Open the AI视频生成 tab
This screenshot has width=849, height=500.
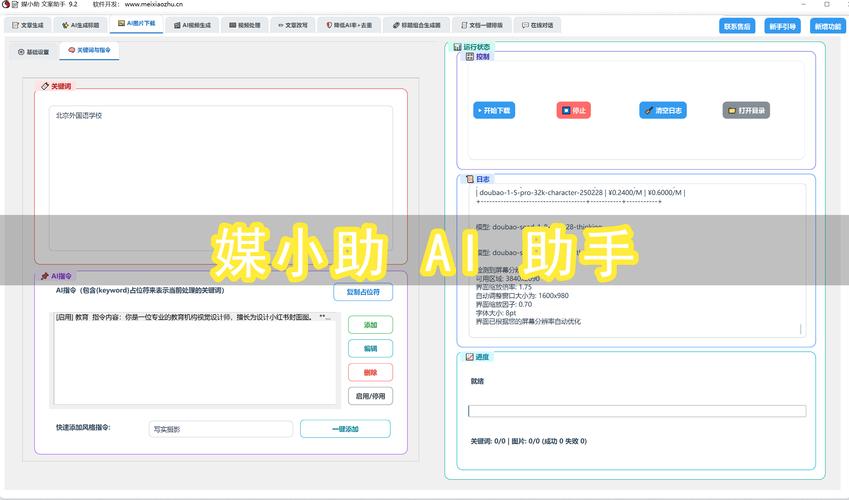point(192,25)
